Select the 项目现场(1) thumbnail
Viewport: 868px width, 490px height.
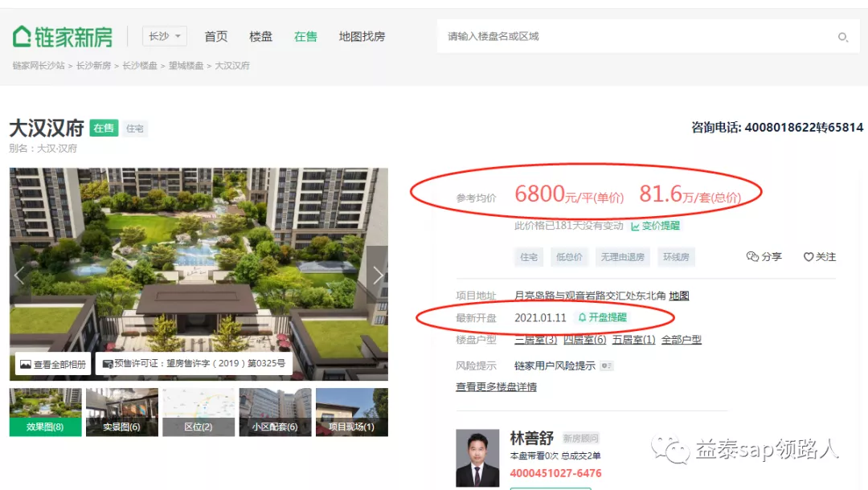coord(351,412)
